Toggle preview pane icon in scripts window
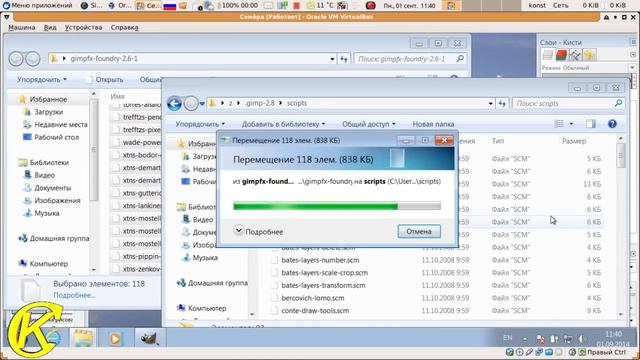 (590, 124)
